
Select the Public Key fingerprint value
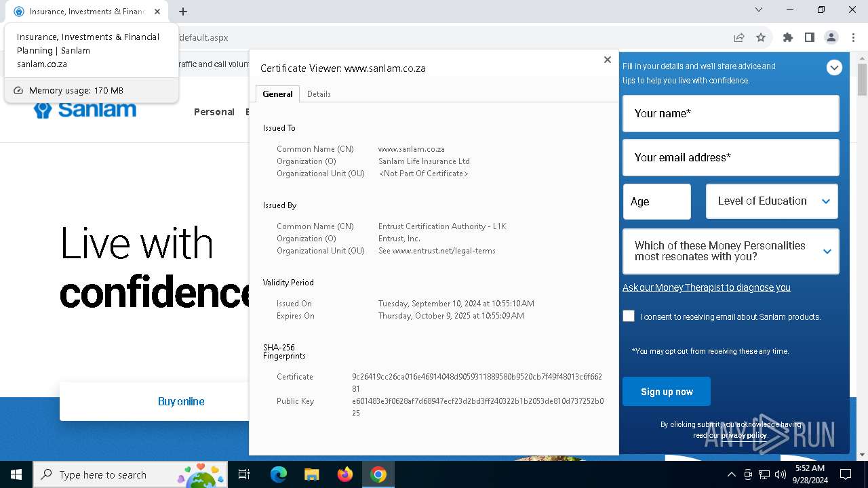coord(477,407)
